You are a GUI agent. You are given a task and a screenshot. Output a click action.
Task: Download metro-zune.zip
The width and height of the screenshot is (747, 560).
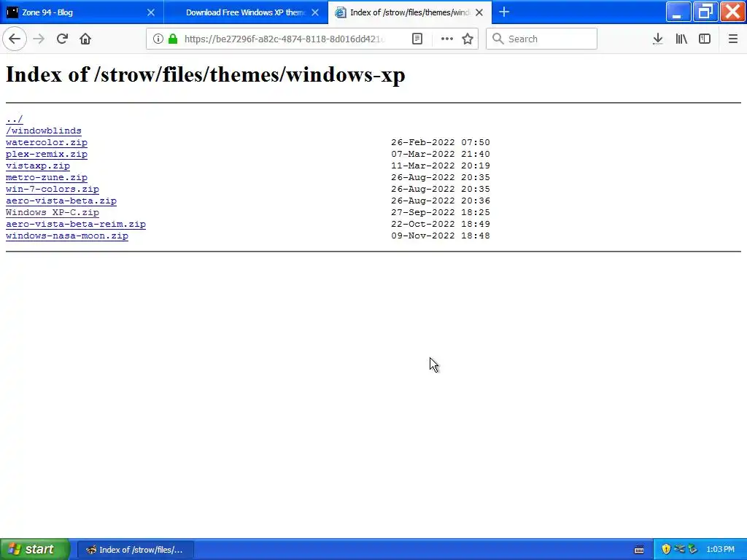47,177
